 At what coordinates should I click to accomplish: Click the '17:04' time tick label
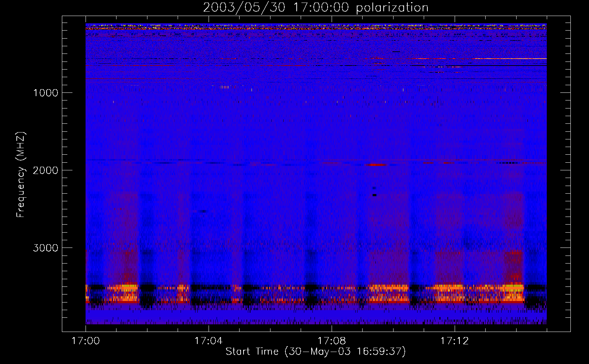pos(208,341)
